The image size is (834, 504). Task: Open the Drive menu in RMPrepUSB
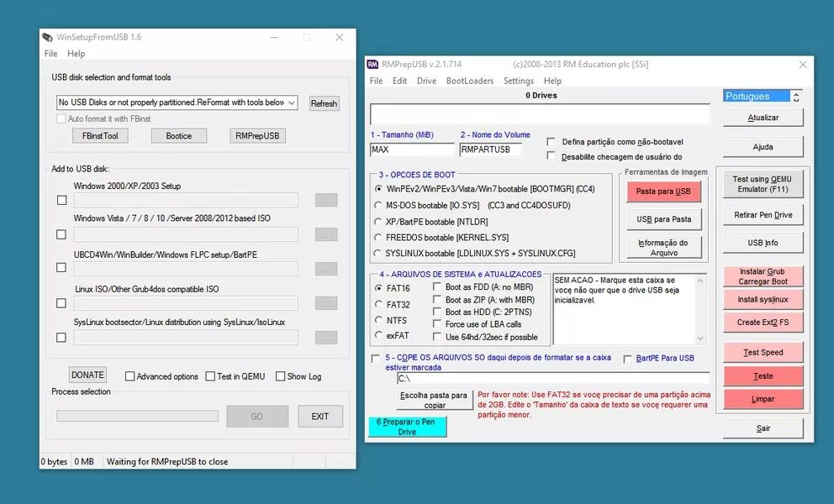click(x=426, y=81)
